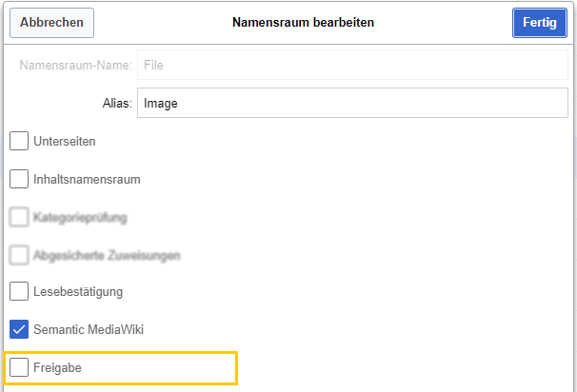The image size is (577, 392).
Task: Click the 'Alias:' label text
Action: click(117, 104)
